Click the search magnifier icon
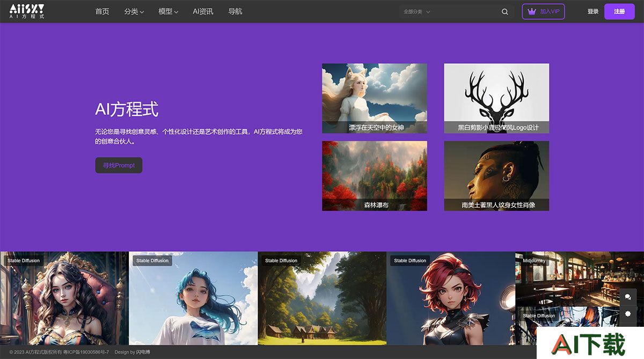This screenshot has width=644, height=359. [504, 12]
